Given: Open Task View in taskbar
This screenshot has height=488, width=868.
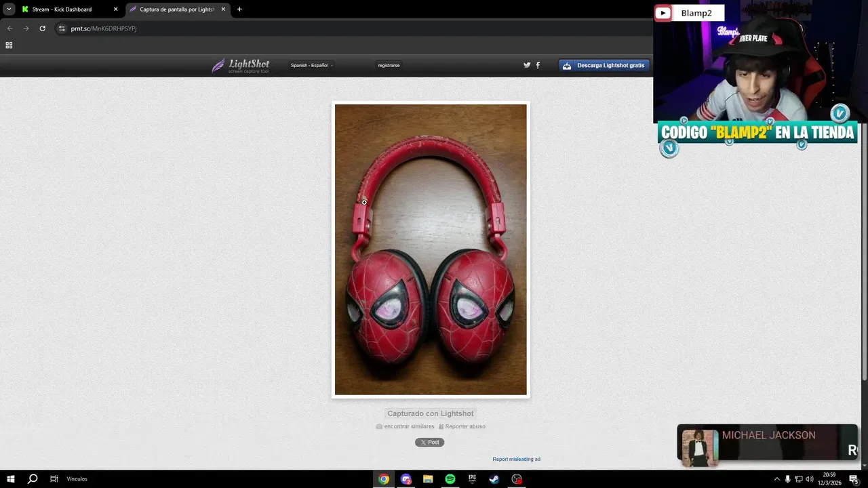Looking at the screenshot, I should point(54,479).
